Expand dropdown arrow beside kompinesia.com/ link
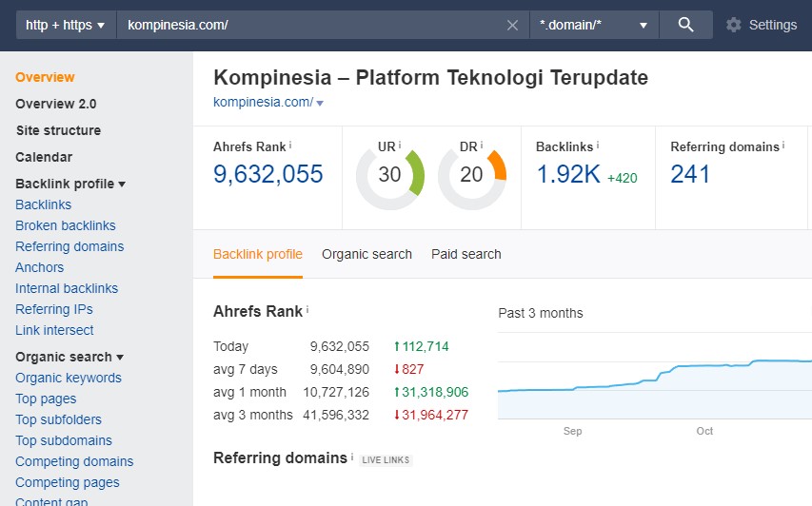812x506 pixels. point(320,103)
